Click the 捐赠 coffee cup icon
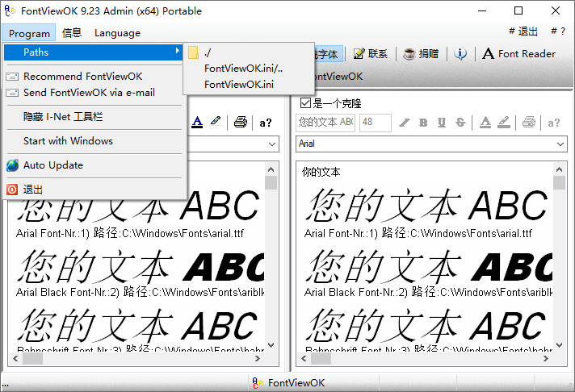This screenshot has width=575, height=392. click(409, 54)
